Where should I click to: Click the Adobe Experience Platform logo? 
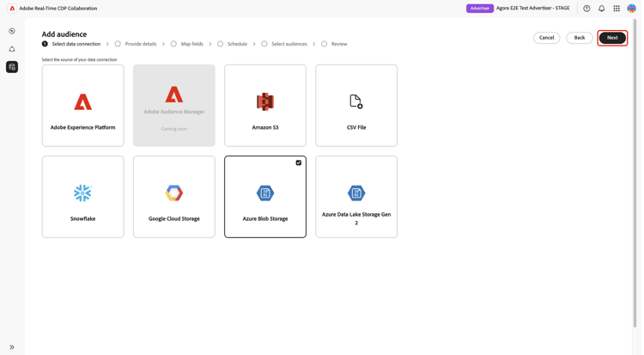click(82, 102)
